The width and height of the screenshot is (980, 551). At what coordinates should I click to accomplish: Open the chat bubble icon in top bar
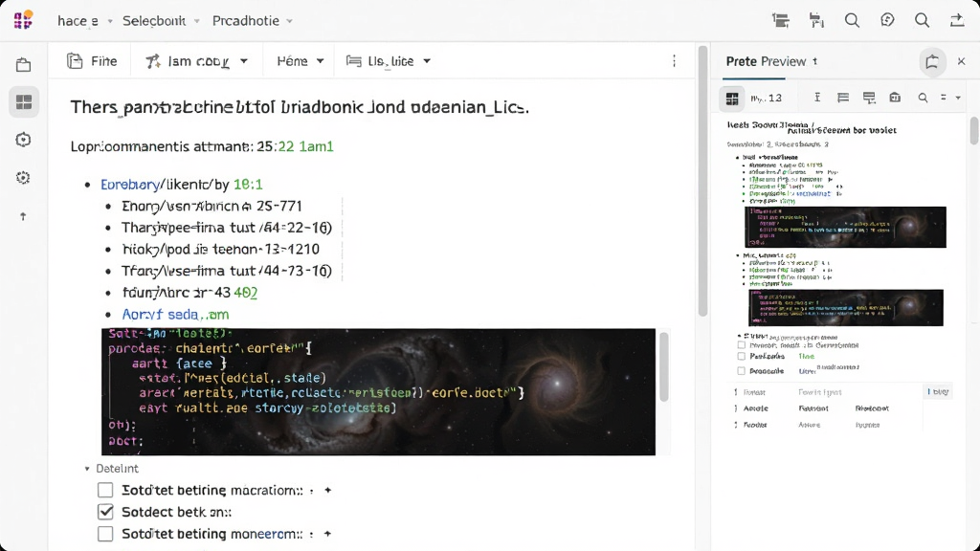pos(887,21)
